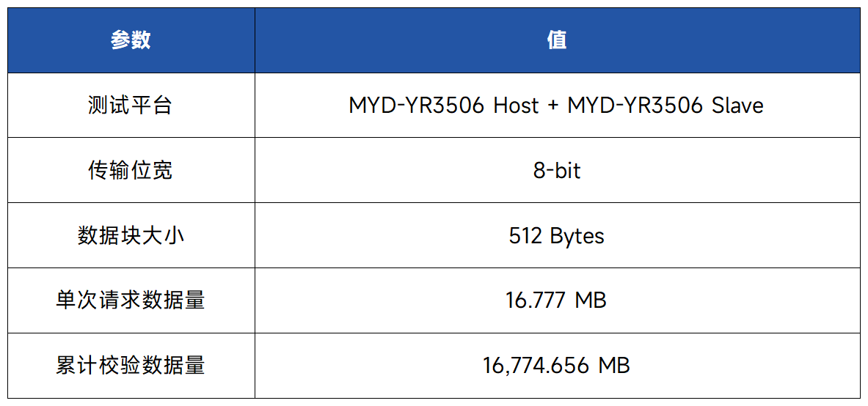This screenshot has height=406, width=868.
Task: Click the divider between 参数 and 值 headers
Action: pyautogui.click(x=255, y=40)
